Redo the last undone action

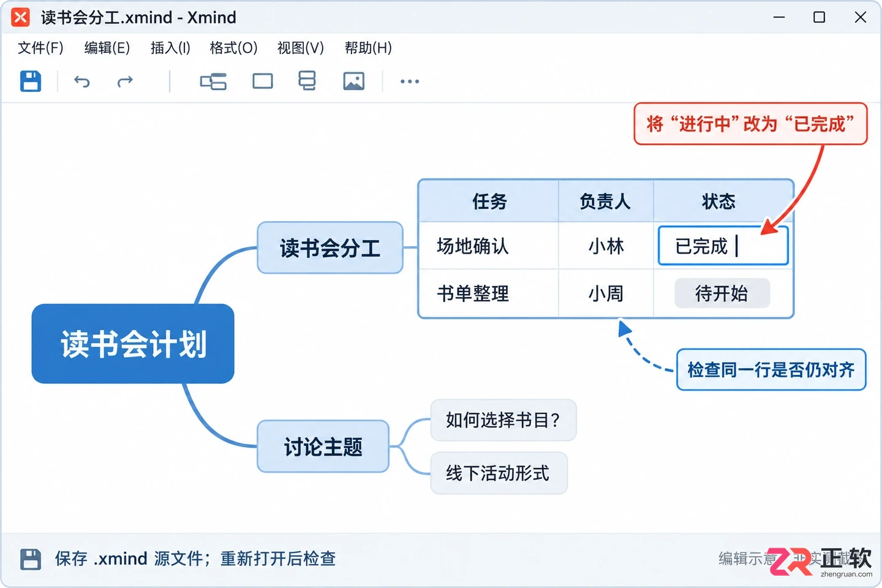[x=125, y=81]
